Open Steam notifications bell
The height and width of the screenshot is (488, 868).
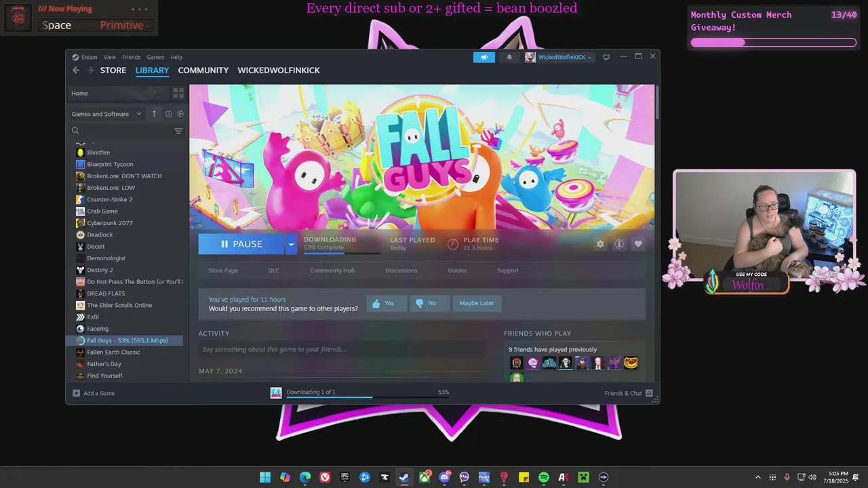(509, 57)
